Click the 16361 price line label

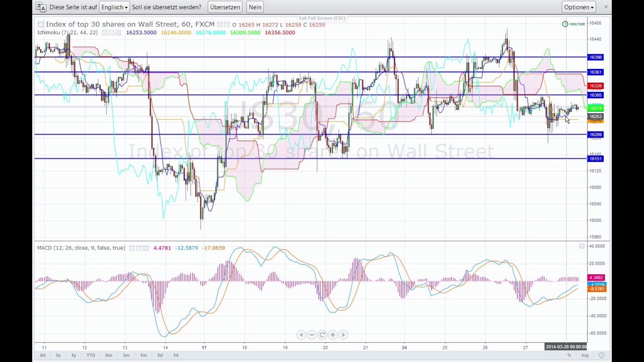595,72
